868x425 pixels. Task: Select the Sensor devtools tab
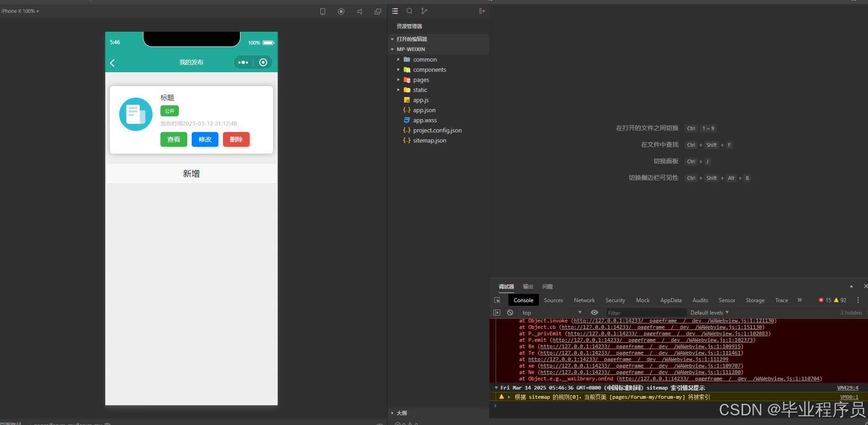click(x=727, y=300)
